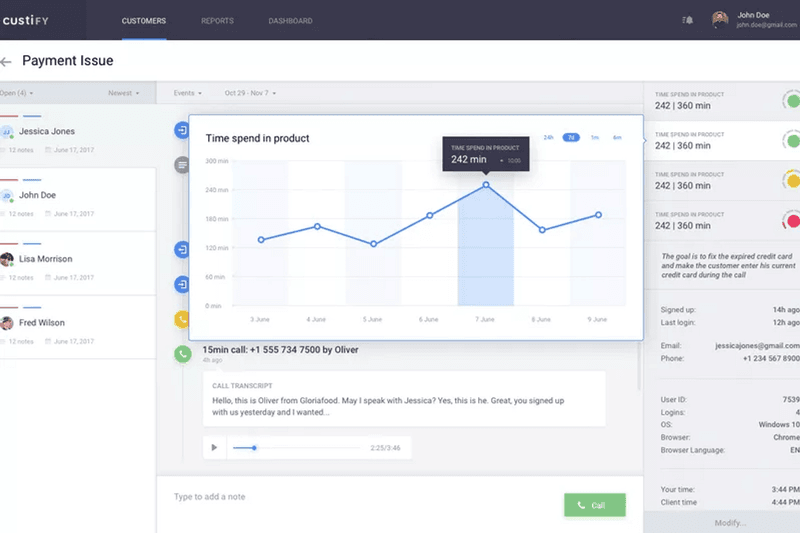Screen dimensions: 800x533
Task: Select the JD avatar in the customer list
Action: coord(7,196)
